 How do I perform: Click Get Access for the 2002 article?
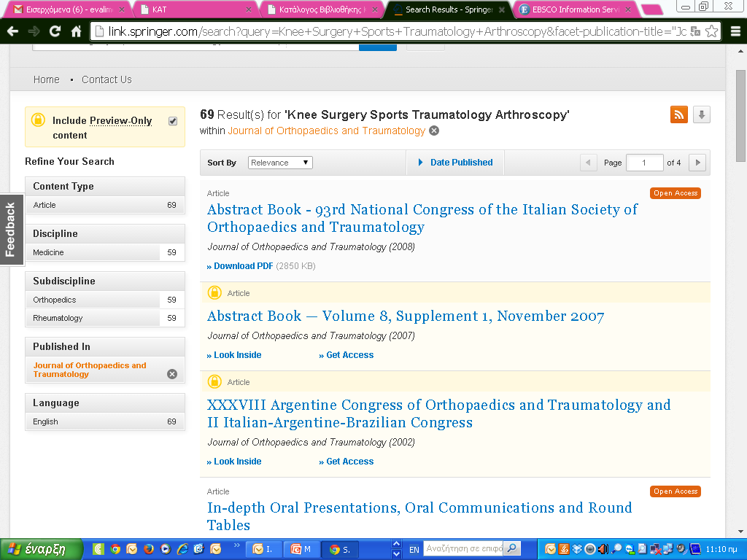[347, 462]
